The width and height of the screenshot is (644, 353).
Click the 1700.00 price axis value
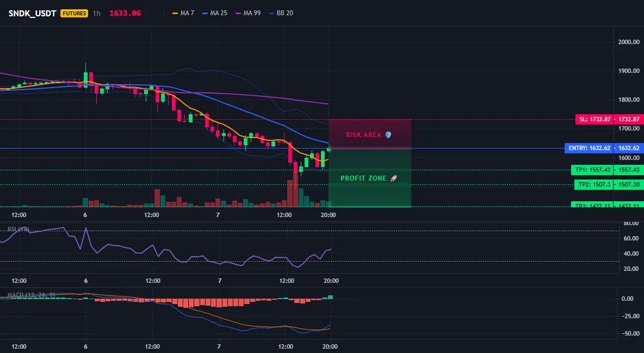tap(629, 128)
